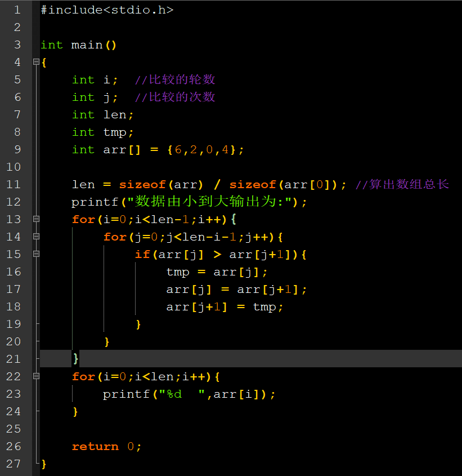Viewport: 462px width, 476px height.
Task: Click the 'for' keyword on line 22
Action: [x=84, y=376]
